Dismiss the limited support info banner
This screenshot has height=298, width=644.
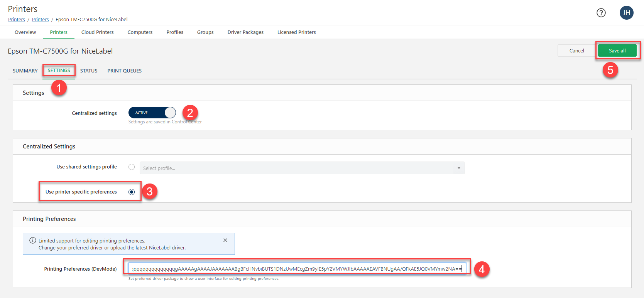(225, 240)
